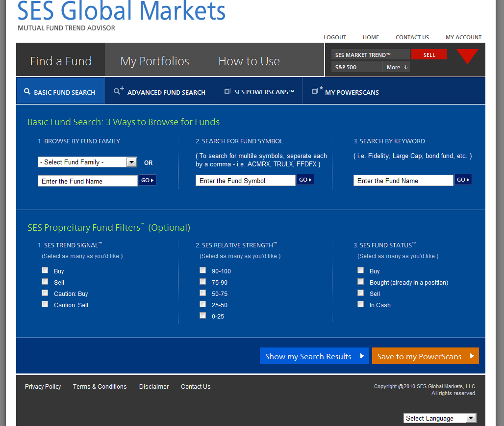Switch to the My Portfolios tab
Screen dimensions: 504x426
click(154, 61)
